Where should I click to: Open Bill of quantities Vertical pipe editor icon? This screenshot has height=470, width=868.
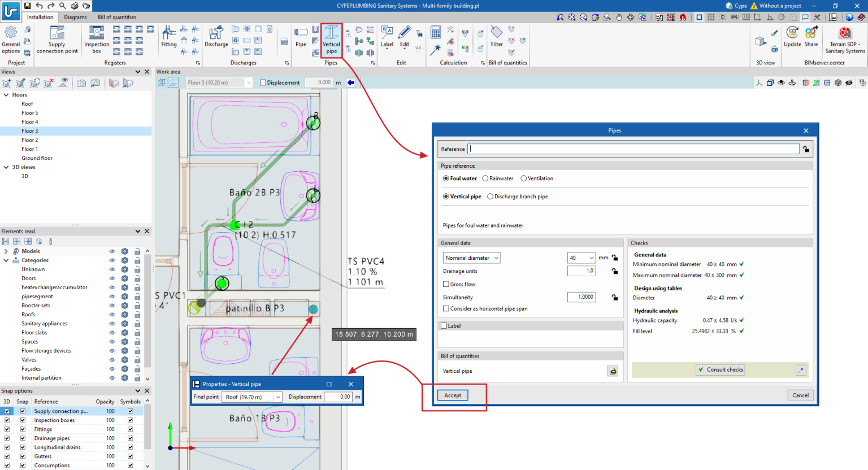613,371
